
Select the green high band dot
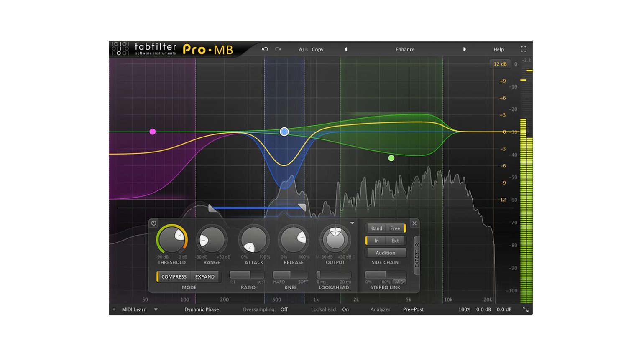[391, 158]
